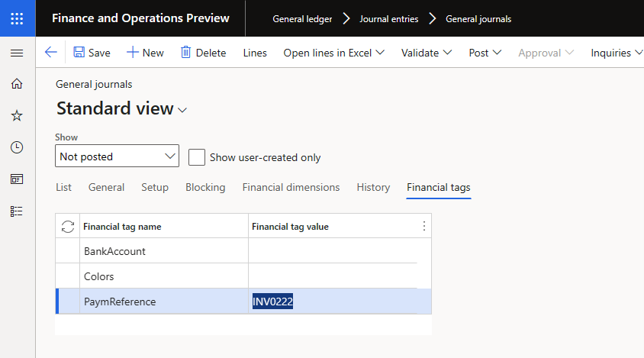Click the Delete trash icon
The height and width of the screenshot is (358, 644).
click(x=185, y=52)
